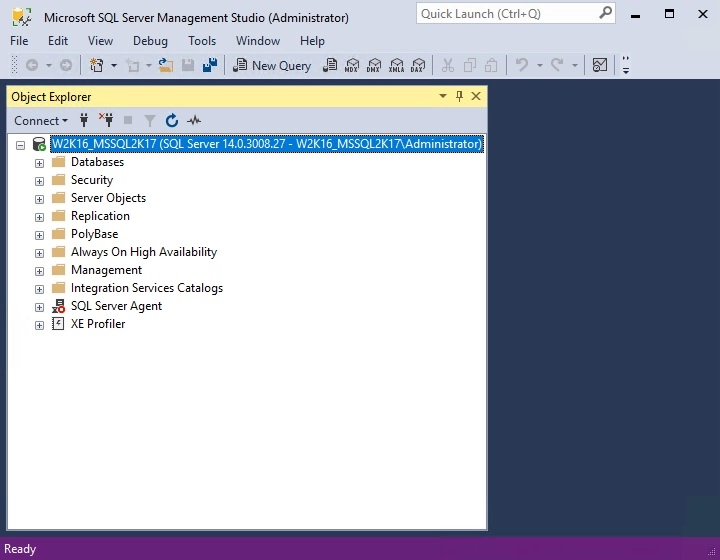Image resolution: width=720 pixels, height=560 pixels.
Task: Select the Security tree item
Action: click(92, 180)
